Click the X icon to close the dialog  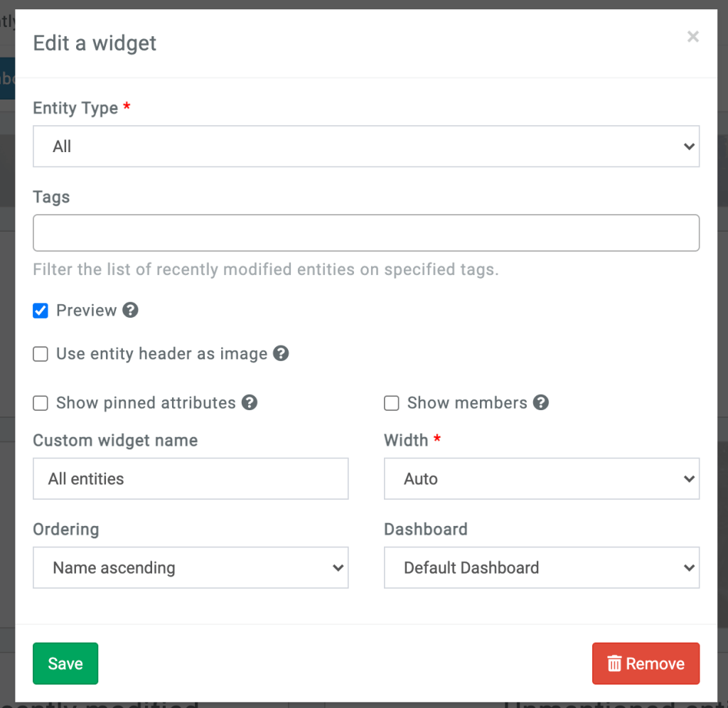coord(693,36)
